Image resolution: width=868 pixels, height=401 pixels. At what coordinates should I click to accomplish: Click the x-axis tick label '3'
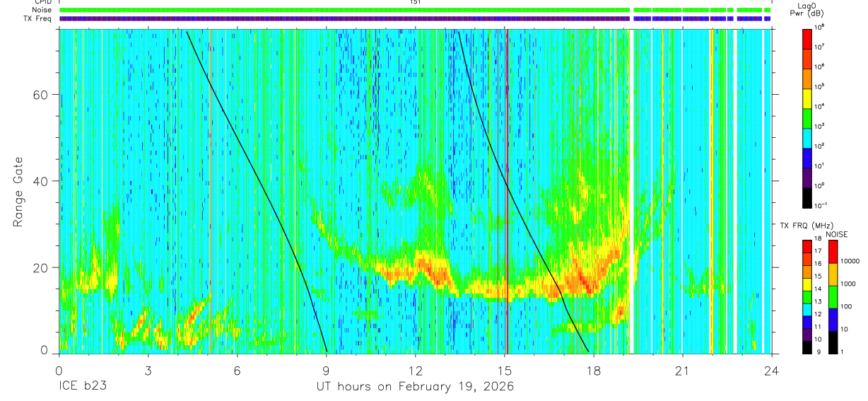coord(148,371)
